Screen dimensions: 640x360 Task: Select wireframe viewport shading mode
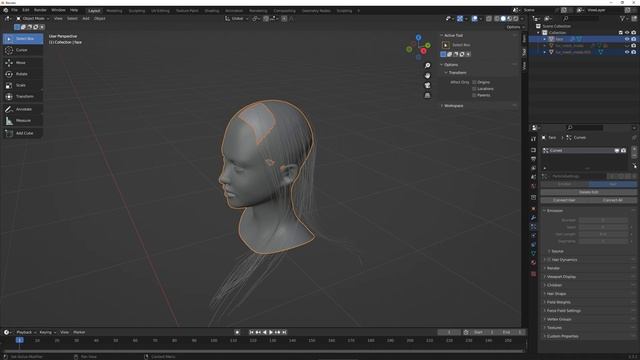pos(497,19)
